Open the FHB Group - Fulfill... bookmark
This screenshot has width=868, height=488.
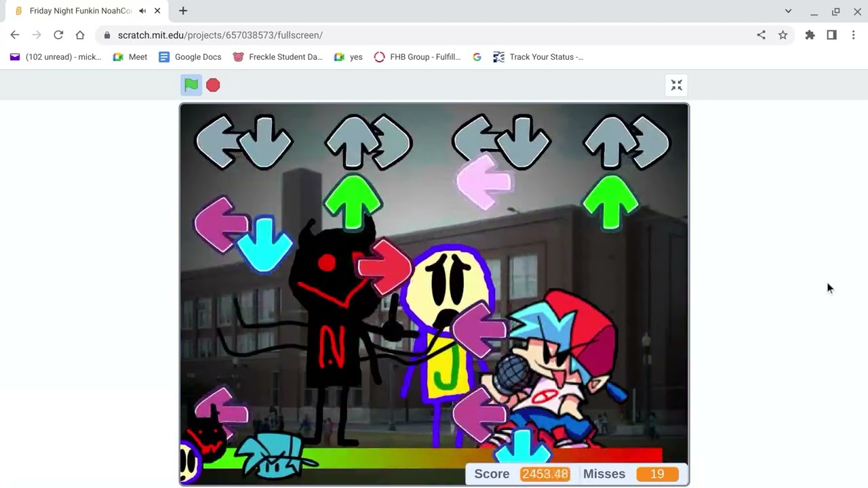point(417,57)
